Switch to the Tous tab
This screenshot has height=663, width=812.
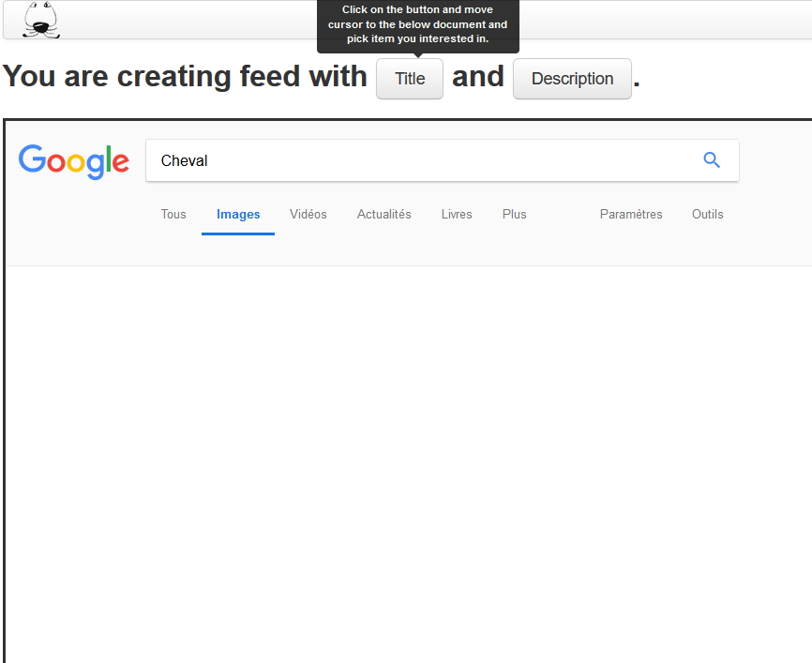tap(173, 214)
